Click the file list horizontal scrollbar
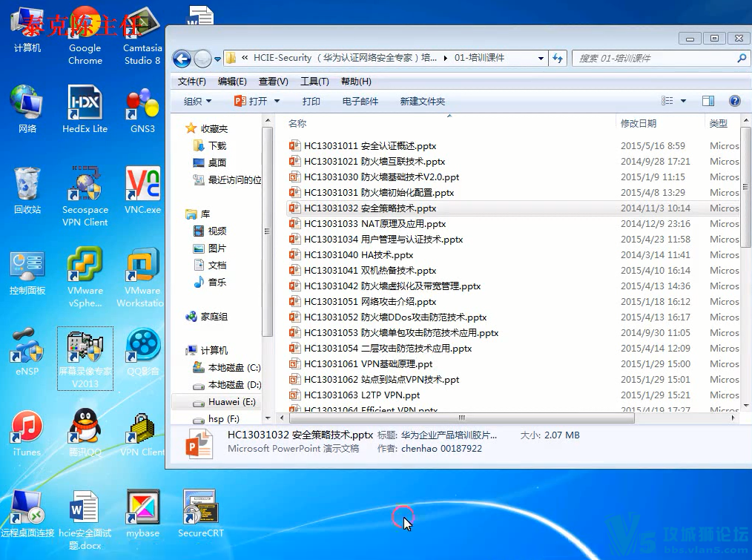The height and width of the screenshot is (560, 752). click(x=461, y=418)
